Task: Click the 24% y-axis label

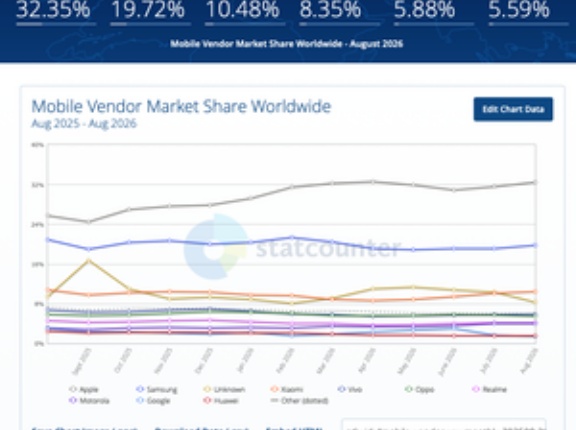Action: pyautogui.click(x=37, y=224)
